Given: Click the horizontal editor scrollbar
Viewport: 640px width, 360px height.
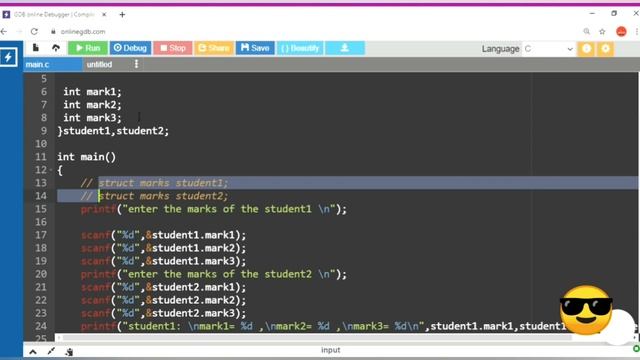Looking at the screenshot, I should (x=316, y=338).
